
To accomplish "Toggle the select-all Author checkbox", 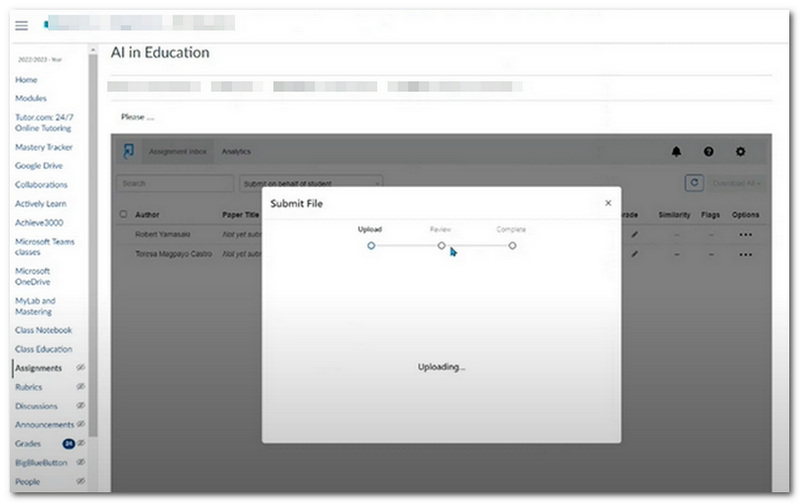I will [x=124, y=214].
